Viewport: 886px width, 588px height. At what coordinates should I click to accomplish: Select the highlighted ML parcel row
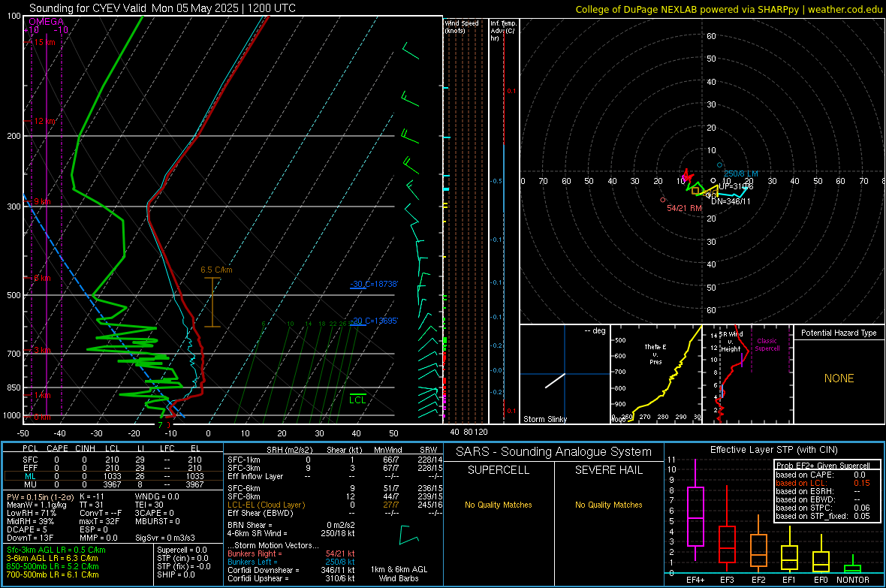point(113,476)
